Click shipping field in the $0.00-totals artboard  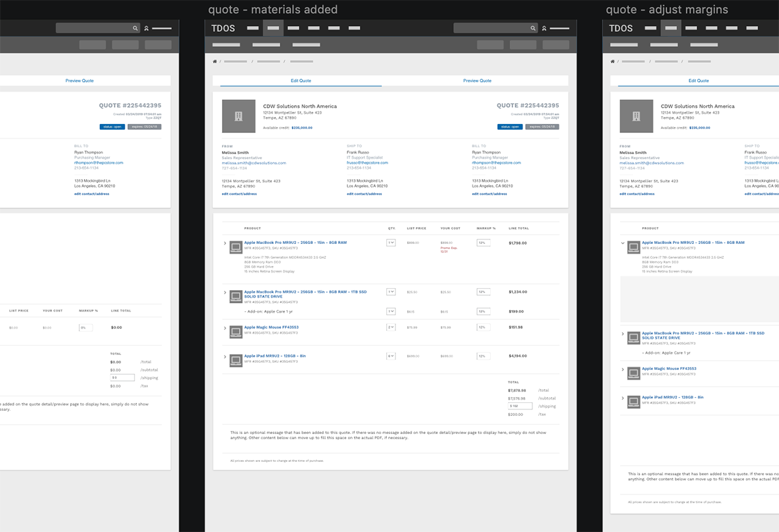pos(123,378)
